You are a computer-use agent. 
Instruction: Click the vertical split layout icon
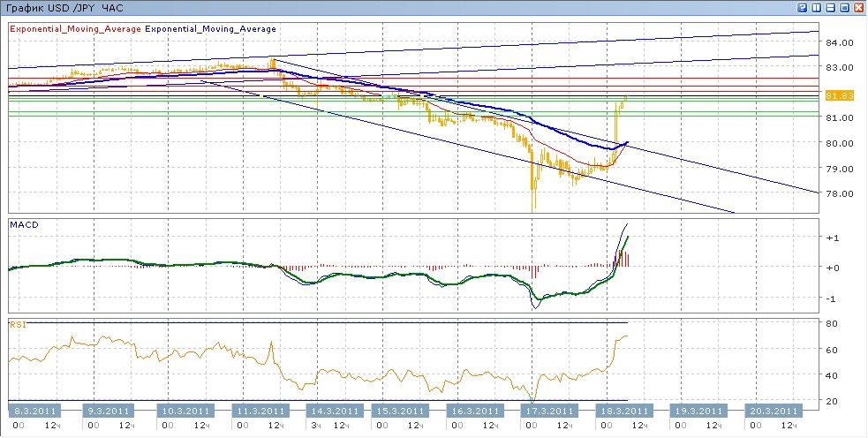(x=817, y=7)
